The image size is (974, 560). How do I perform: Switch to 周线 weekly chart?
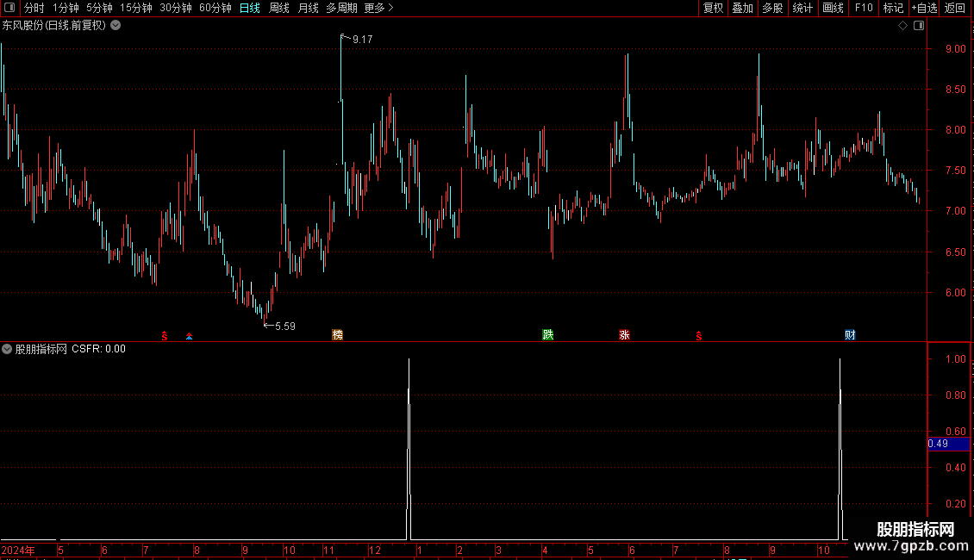[x=279, y=8]
